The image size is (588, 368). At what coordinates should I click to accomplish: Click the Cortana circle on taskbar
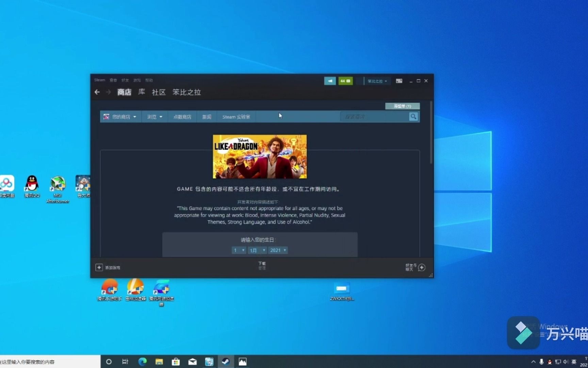[x=109, y=362]
